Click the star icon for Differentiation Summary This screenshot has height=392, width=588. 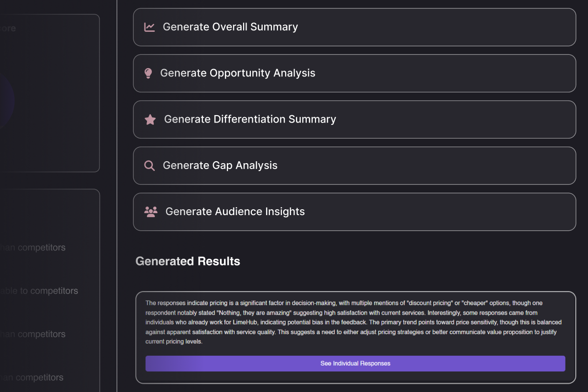(150, 120)
